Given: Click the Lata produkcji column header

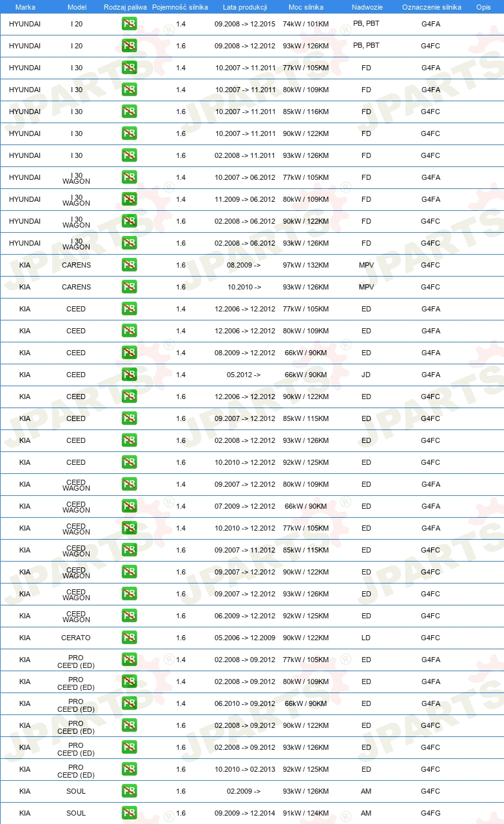Looking at the screenshot, I should click(x=245, y=6).
